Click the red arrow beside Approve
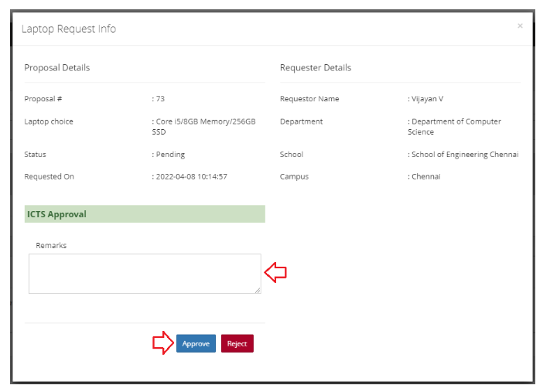 [x=162, y=343]
